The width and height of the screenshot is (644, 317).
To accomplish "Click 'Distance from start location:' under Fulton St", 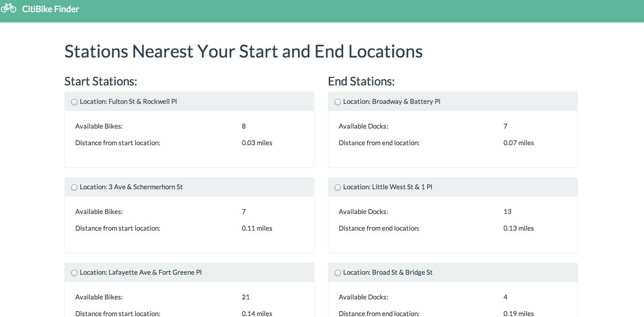I will pyautogui.click(x=118, y=143).
